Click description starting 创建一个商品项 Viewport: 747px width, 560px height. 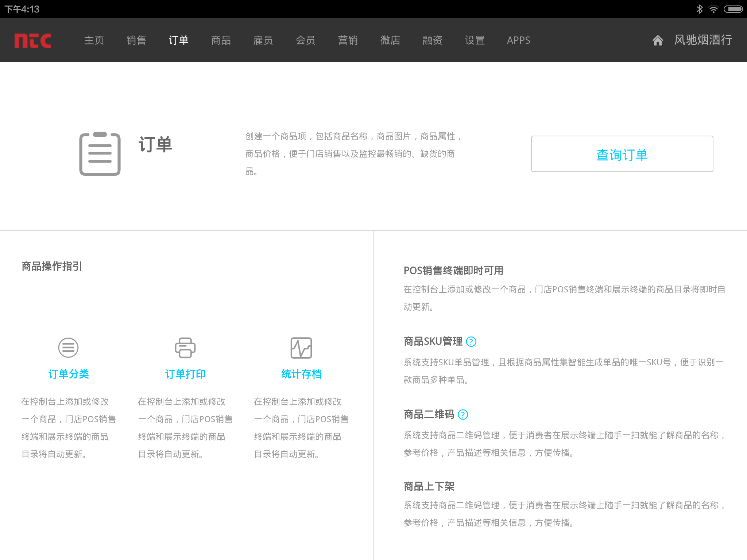[354, 154]
